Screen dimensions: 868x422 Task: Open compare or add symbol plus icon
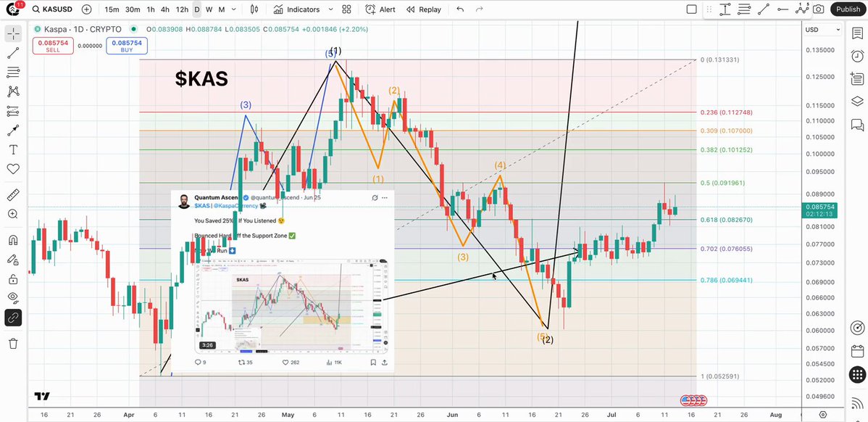tap(87, 9)
